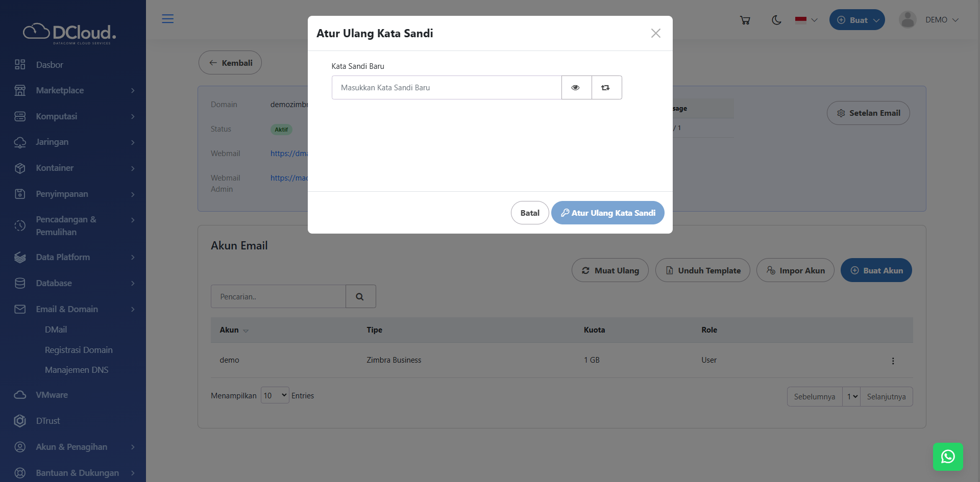Expand the Komputasi sidebar menu

coord(73,116)
